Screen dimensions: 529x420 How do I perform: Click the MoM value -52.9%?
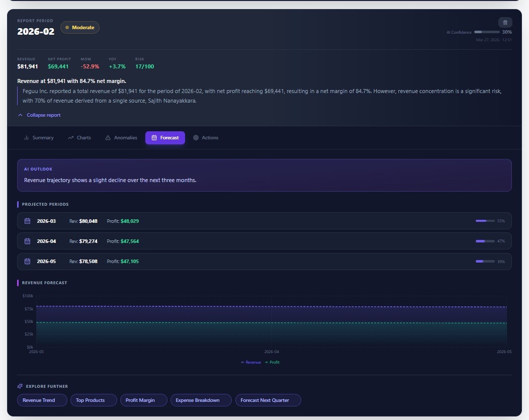(90, 66)
